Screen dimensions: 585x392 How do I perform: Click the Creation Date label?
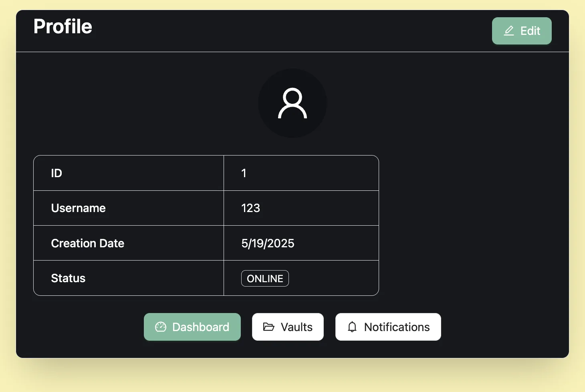(88, 243)
